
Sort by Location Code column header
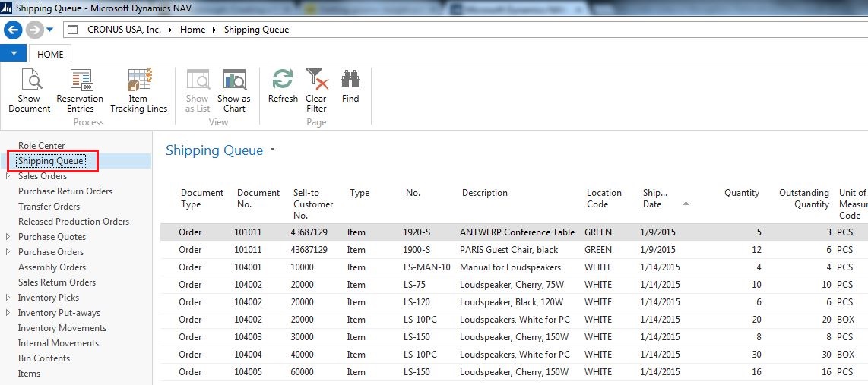(604, 199)
